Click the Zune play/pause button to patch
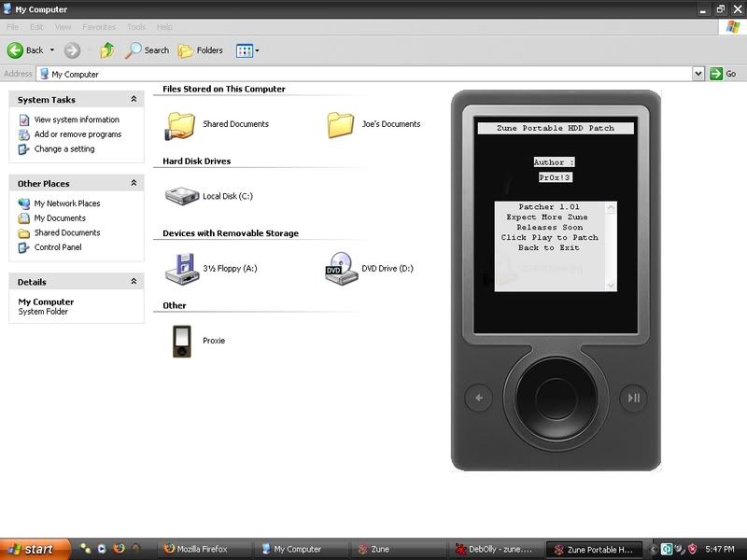Screen dimensions: 747x560 (634, 398)
